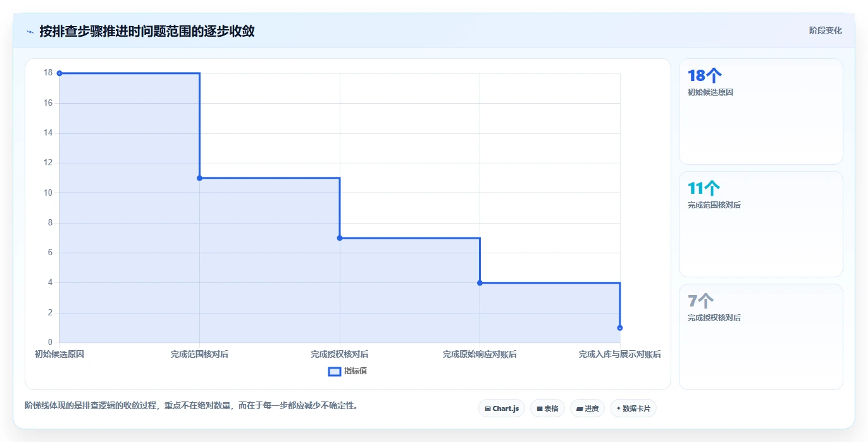Image resolution: width=868 pixels, height=442 pixels.
Task: Toggle the 指标值 legend item
Action: (x=347, y=371)
